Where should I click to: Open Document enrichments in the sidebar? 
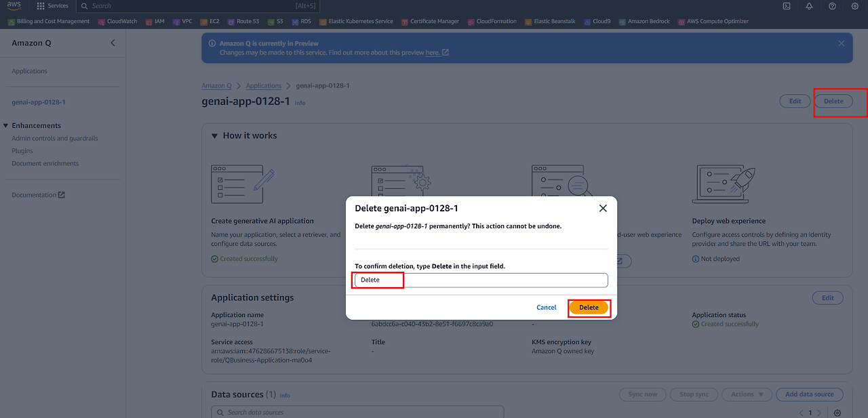pos(45,163)
